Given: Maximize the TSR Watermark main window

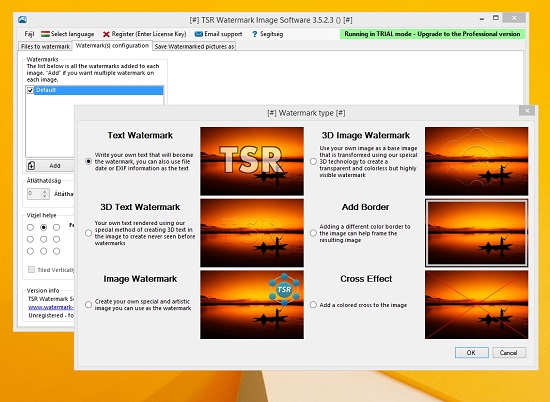Looking at the screenshot, I should coord(496,18).
